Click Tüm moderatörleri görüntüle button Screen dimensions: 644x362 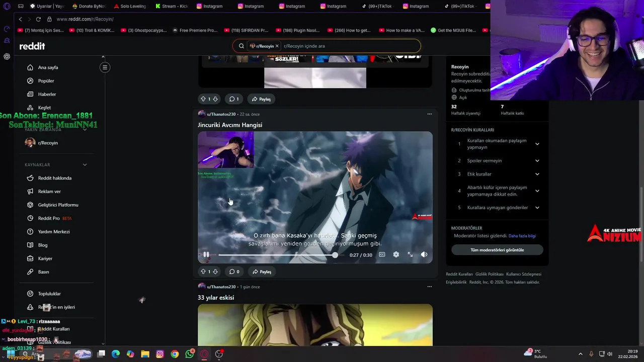(497, 250)
